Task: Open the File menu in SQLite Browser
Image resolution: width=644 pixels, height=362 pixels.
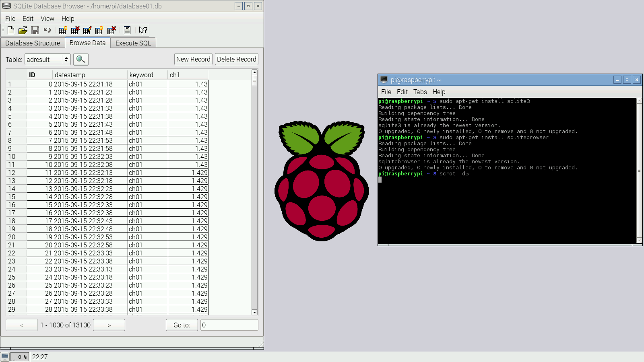Action: click(x=10, y=19)
